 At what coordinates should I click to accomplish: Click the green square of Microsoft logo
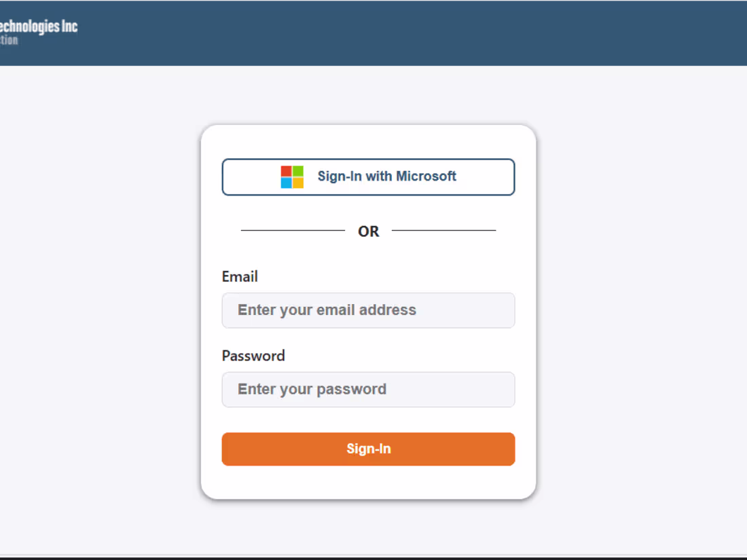(298, 171)
